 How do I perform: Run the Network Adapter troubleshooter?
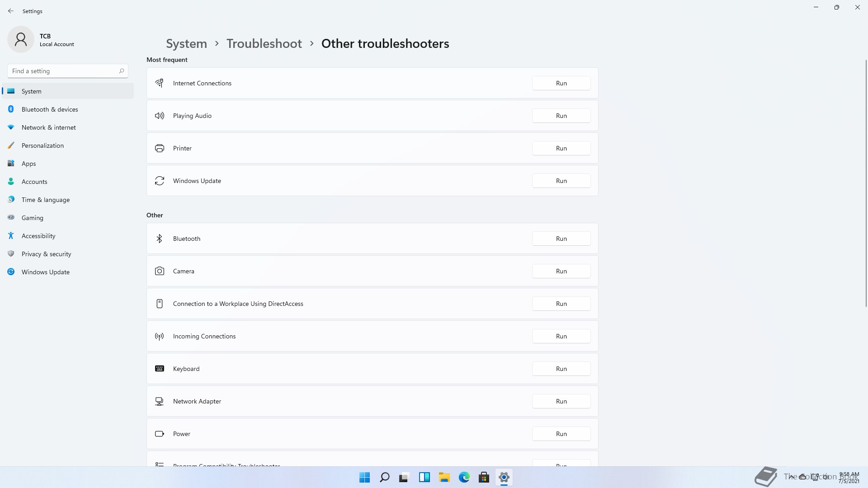(x=561, y=401)
